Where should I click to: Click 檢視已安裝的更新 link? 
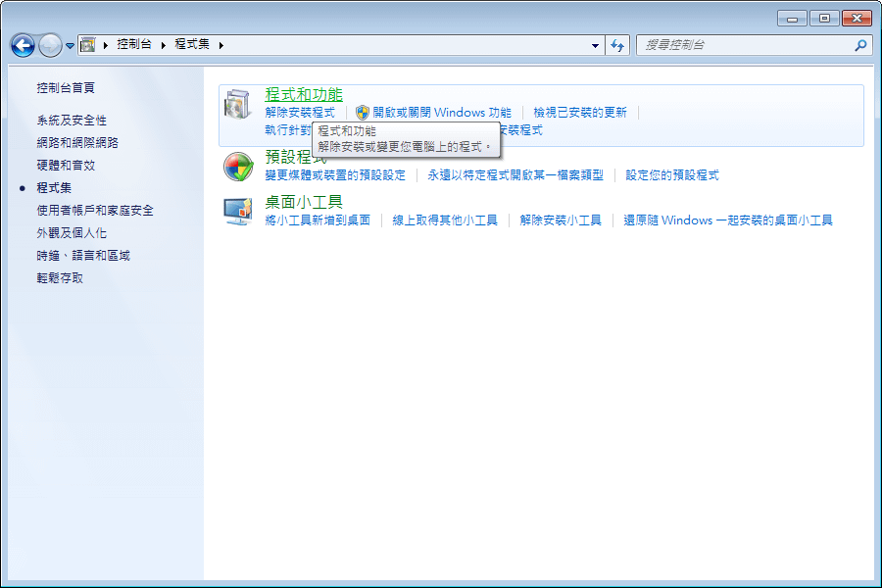[580, 113]
